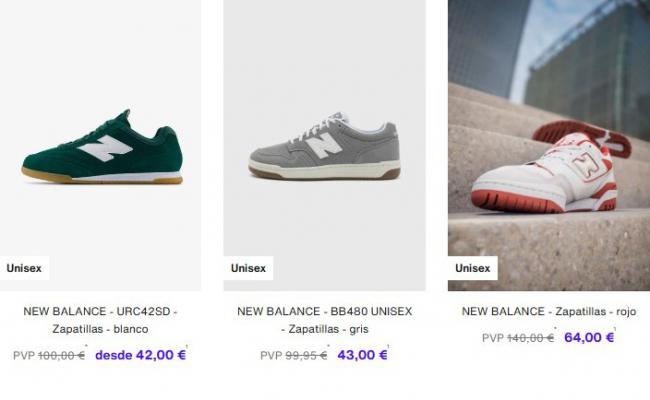
Task: Select the 43,00 € sale price
Action: point(362,355)
